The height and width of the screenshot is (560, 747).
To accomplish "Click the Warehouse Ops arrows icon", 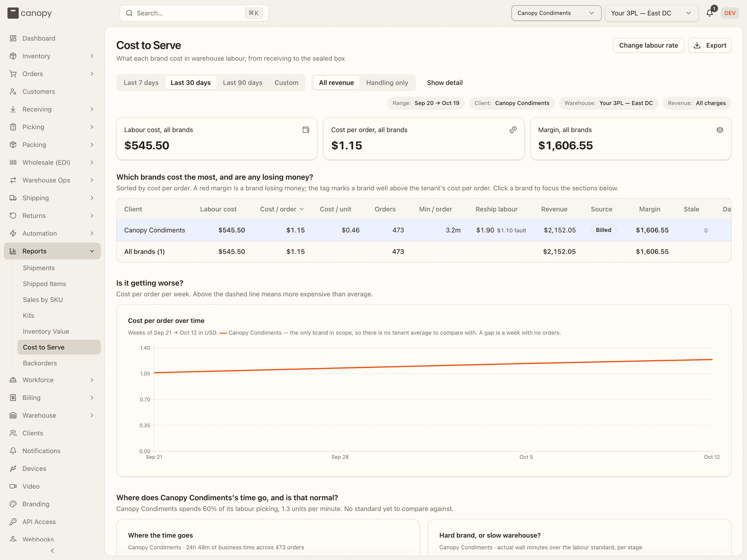I will point(13,180).
